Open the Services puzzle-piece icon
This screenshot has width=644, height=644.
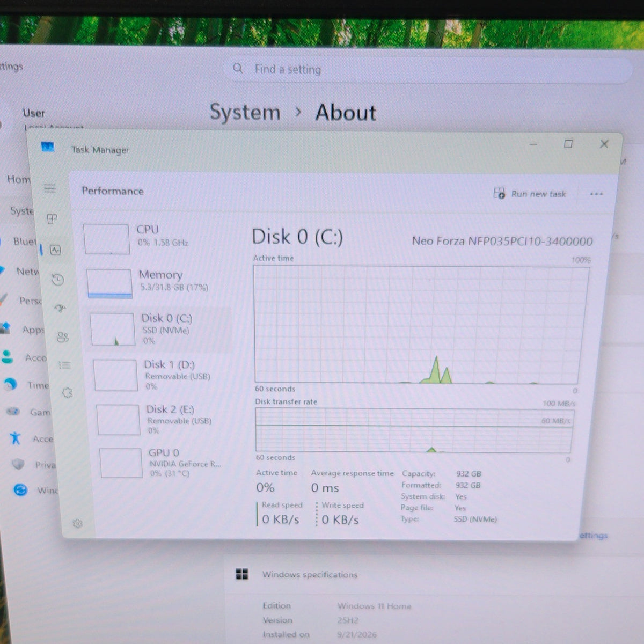(x=67, y=393)
